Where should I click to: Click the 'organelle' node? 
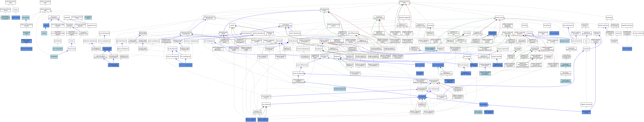click(67, 18)
